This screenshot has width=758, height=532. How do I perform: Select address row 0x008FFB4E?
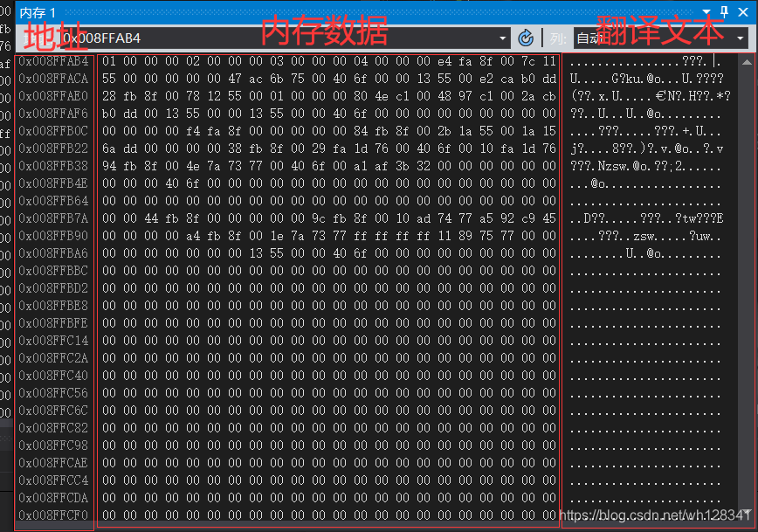(53, 183)
